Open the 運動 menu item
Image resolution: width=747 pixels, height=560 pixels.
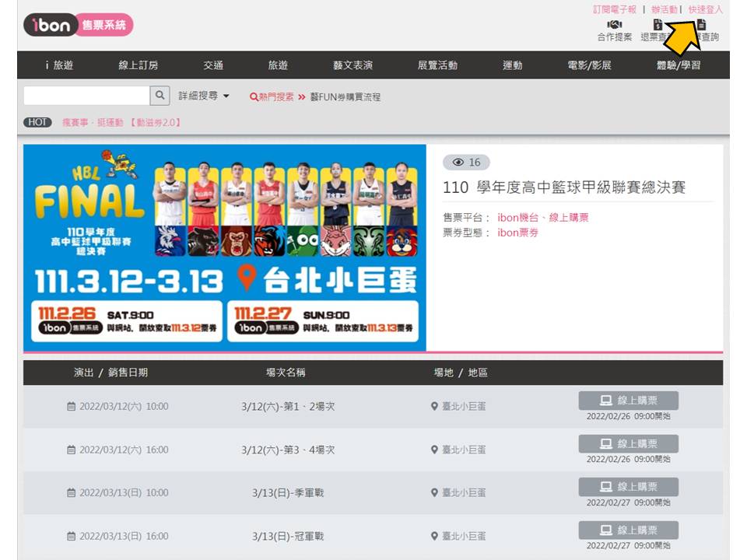click(x=512, y=65)
